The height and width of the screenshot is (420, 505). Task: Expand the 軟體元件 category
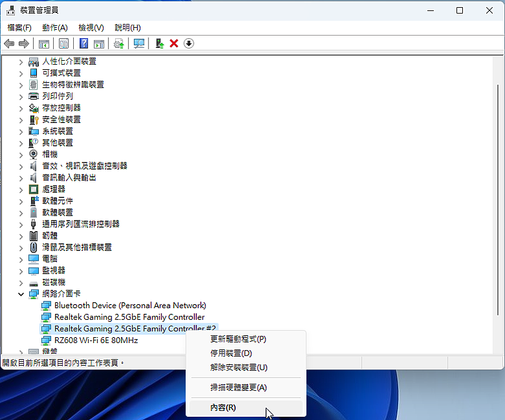click(21, 201)
